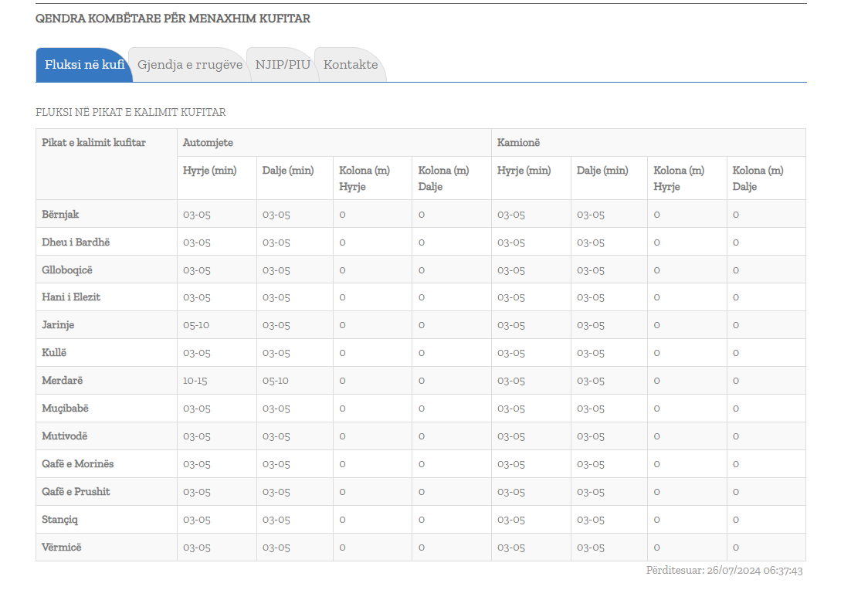
Task: Switch to Gjendja e rrugëve tab
Action: click(x=190, y=65)
